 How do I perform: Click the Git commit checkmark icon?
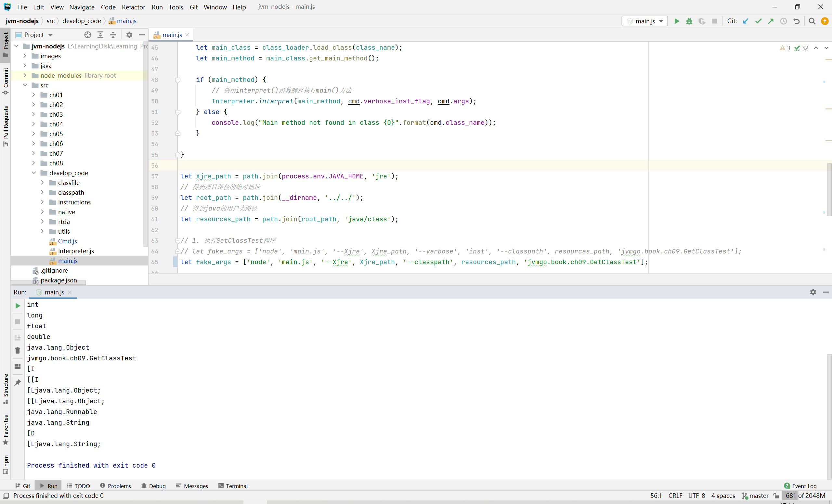coord(759,21)
